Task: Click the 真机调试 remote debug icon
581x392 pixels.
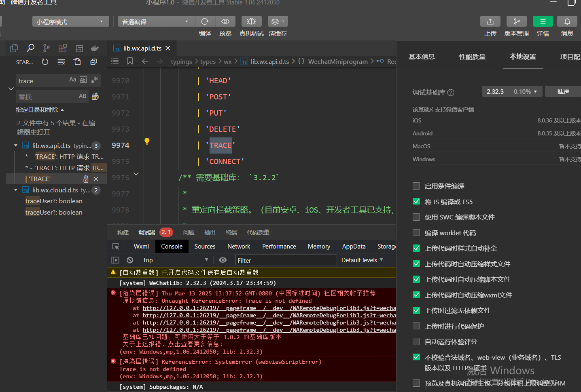Action: (251, 21)
